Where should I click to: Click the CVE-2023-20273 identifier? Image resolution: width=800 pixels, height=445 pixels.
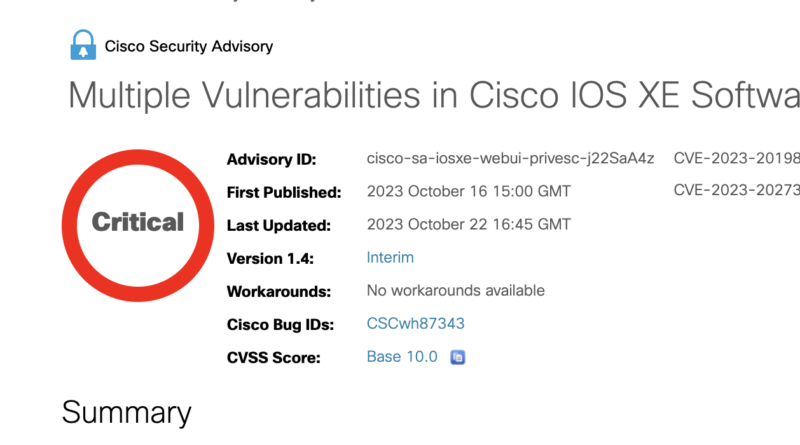(x=737, y=190)
